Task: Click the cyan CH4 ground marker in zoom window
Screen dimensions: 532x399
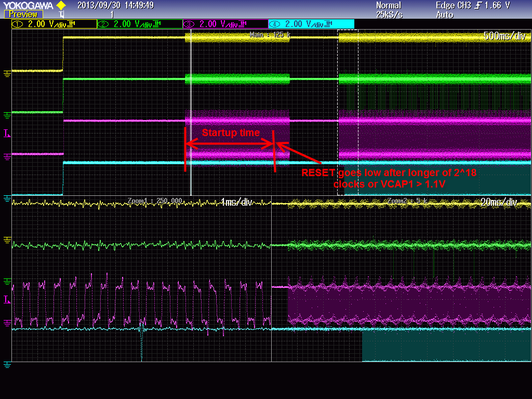Action: (x=7, y=365)
